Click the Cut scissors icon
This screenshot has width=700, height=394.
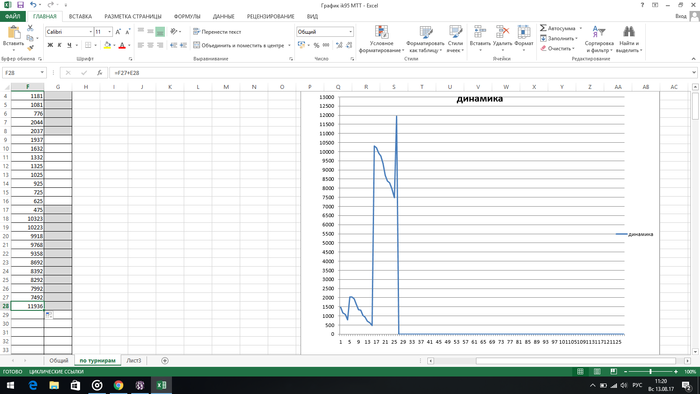pyautogui.click(x=30, y=28)
